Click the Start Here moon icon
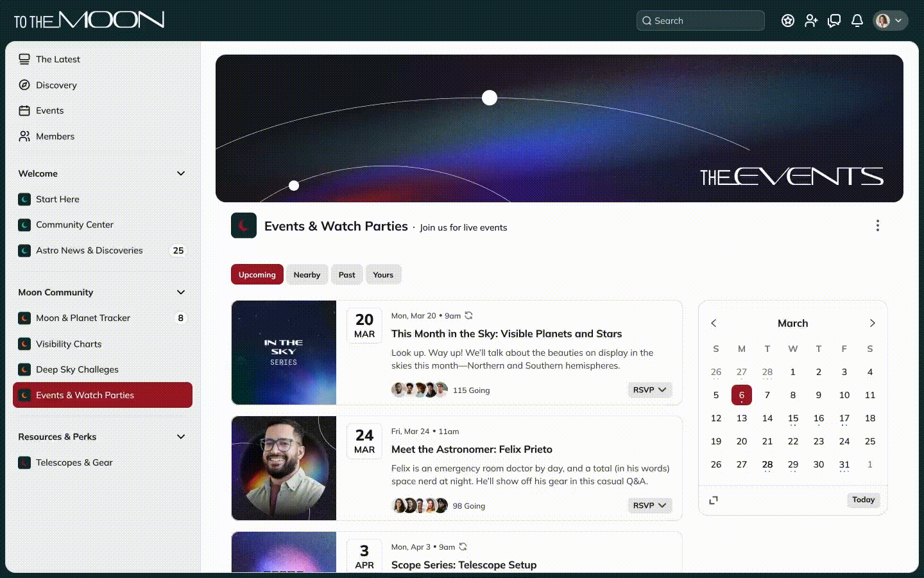924x578 pixels. pyautogui.click(x=24, y=199)
